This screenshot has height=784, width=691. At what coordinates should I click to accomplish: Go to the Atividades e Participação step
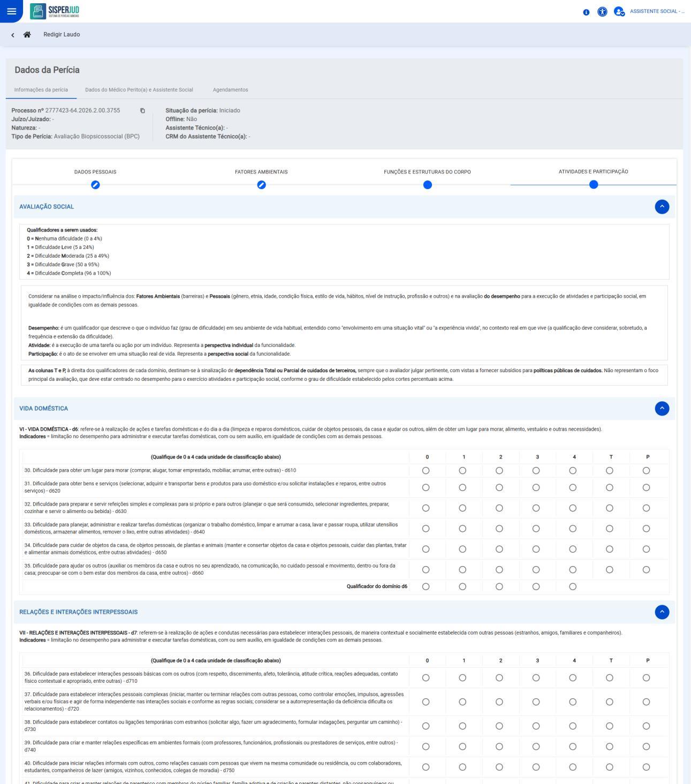[x=593, y=171]
